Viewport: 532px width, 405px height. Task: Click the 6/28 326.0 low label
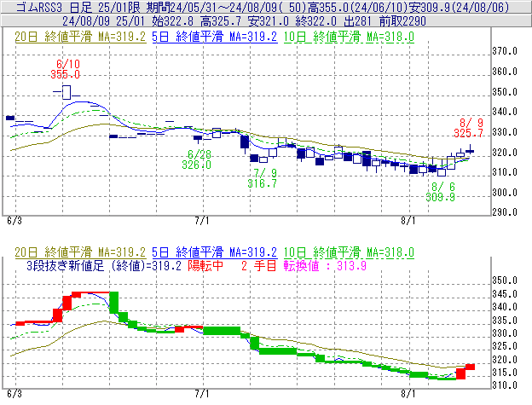(x=196, y=159)
